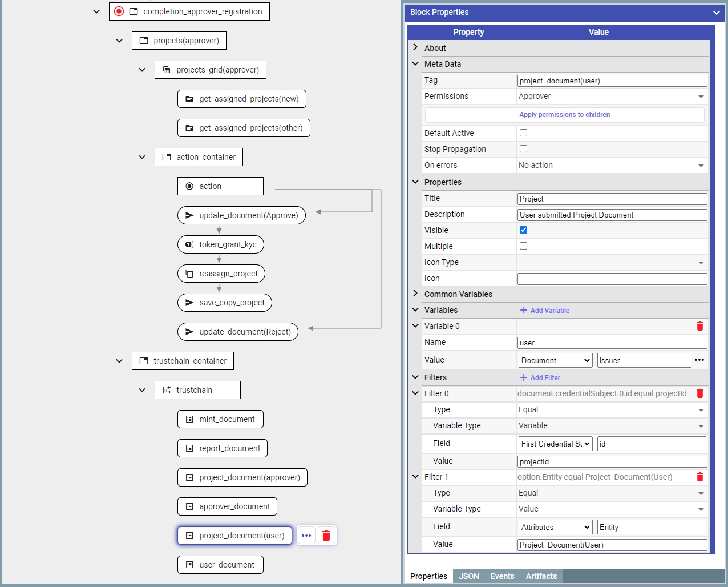
Task: Click the Description input field
Action: coord(612,215)
